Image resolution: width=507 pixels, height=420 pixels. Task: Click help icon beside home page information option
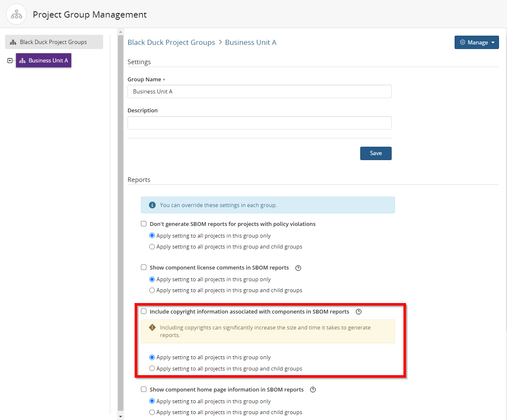(x=313, y=390)
